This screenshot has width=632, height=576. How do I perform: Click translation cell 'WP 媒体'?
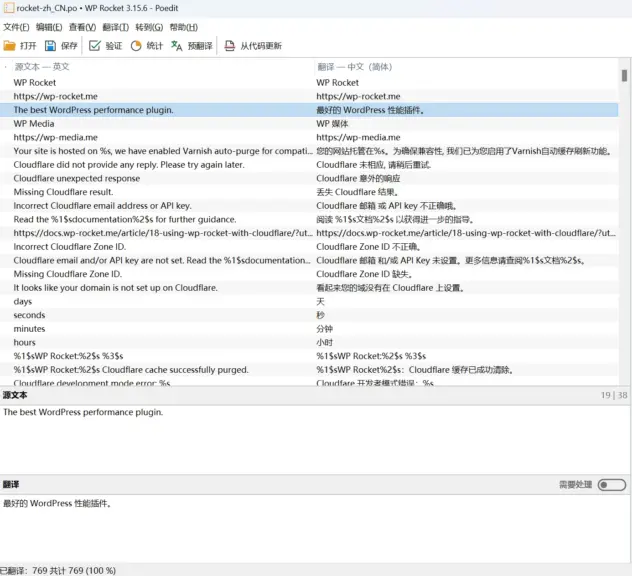point(332,124)
